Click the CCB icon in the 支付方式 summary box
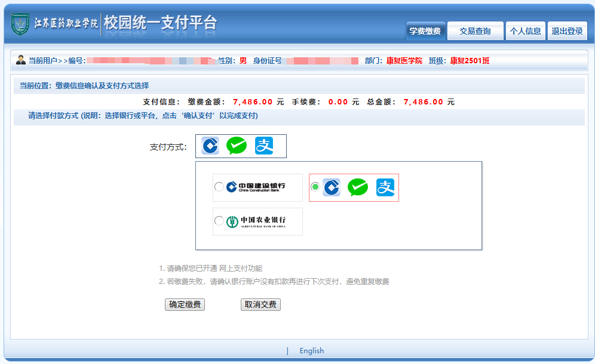 [210, 146]
